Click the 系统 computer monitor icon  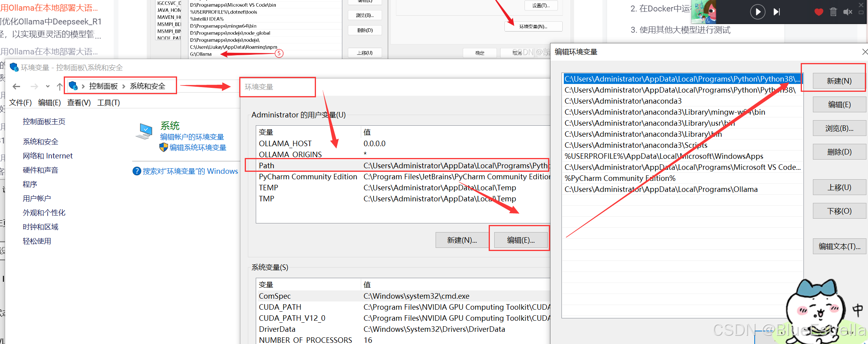144,132
